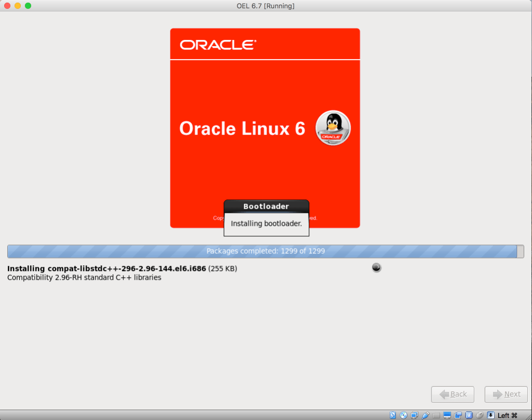Click the Oracle penguin logo badge

click(333, 128)
